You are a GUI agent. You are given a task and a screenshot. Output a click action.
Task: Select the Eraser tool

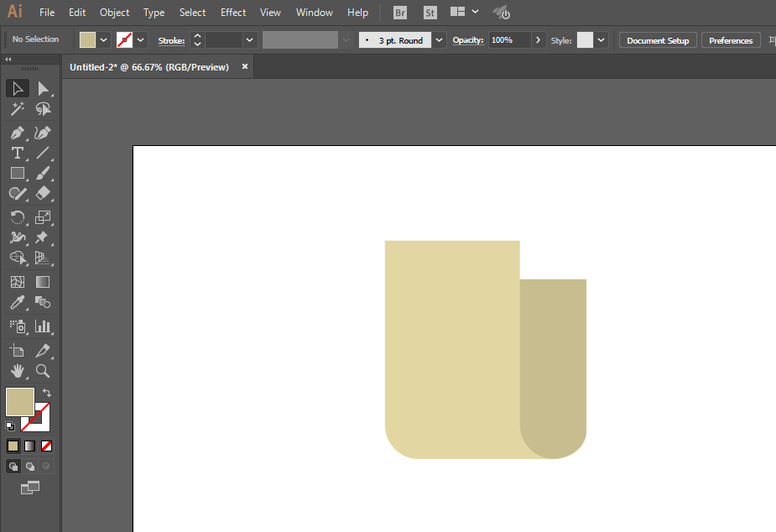click(x=43, y=194)
